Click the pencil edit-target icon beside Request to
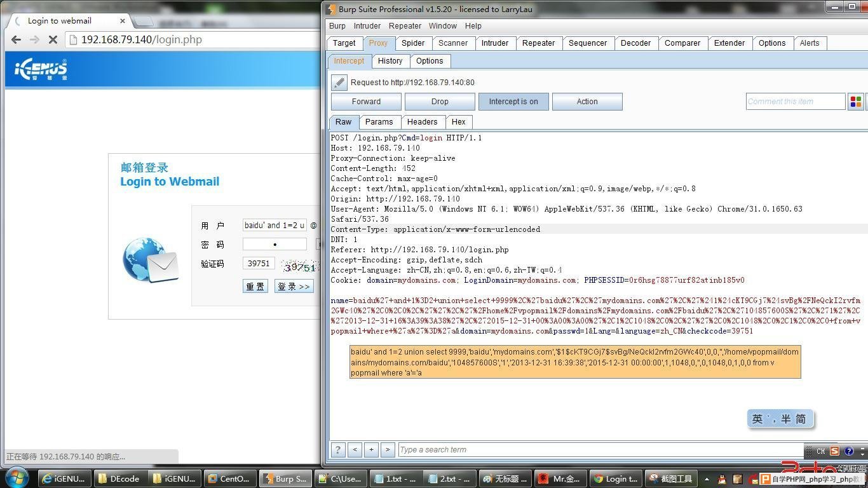Screen dimensions: 868x488 point(339,83)
